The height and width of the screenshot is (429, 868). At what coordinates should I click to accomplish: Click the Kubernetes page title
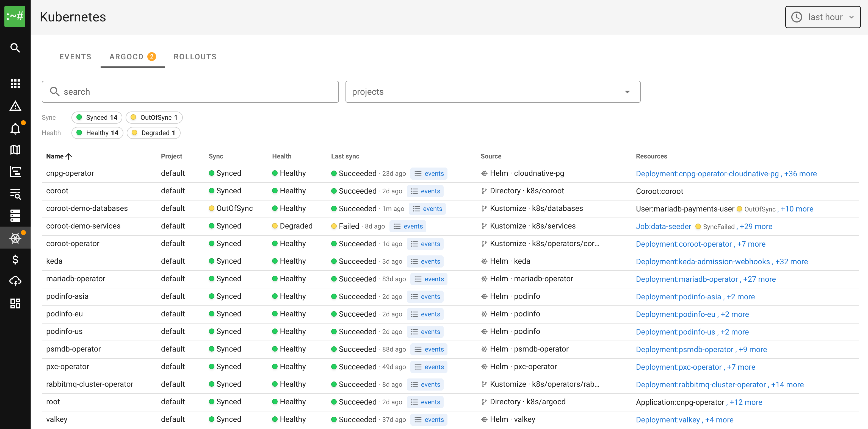tap(73, 17)
